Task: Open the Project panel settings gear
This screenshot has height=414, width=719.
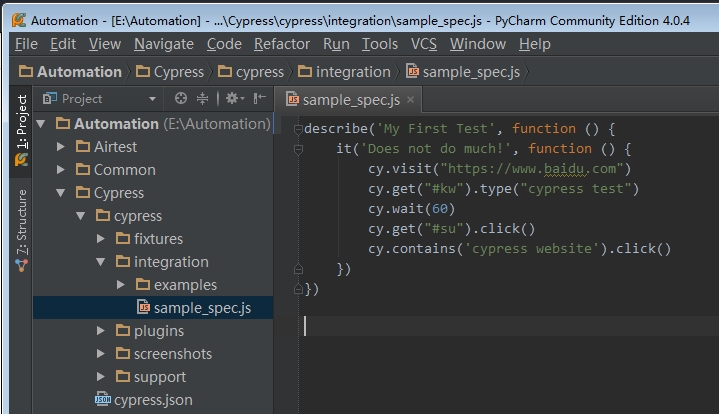Action: pyautogui.click(x=231, y=98)
